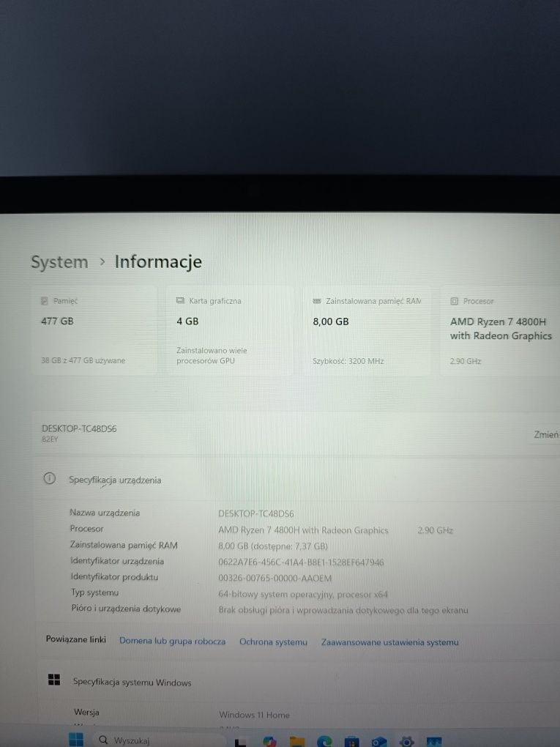Click the Pióro i urządzenia dotykowe label
Image resolution: width=560 pixels, height=747 pixels.
[126, 609]
